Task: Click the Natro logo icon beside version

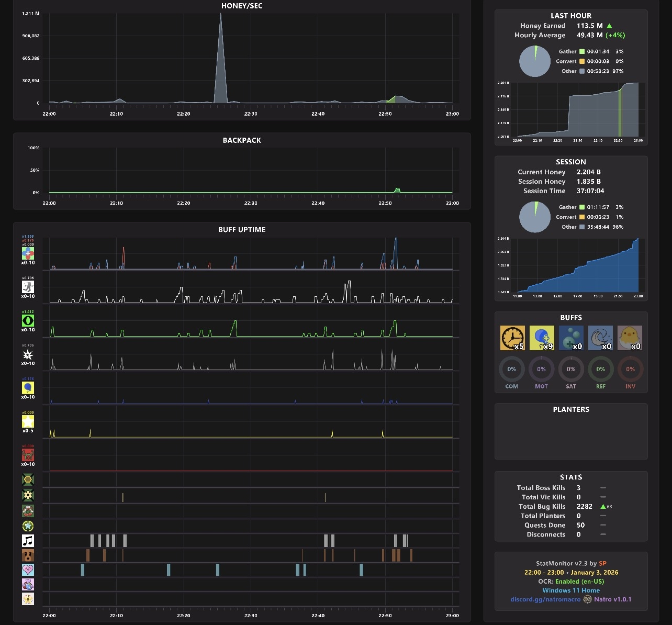Action: tap(587, 599)
